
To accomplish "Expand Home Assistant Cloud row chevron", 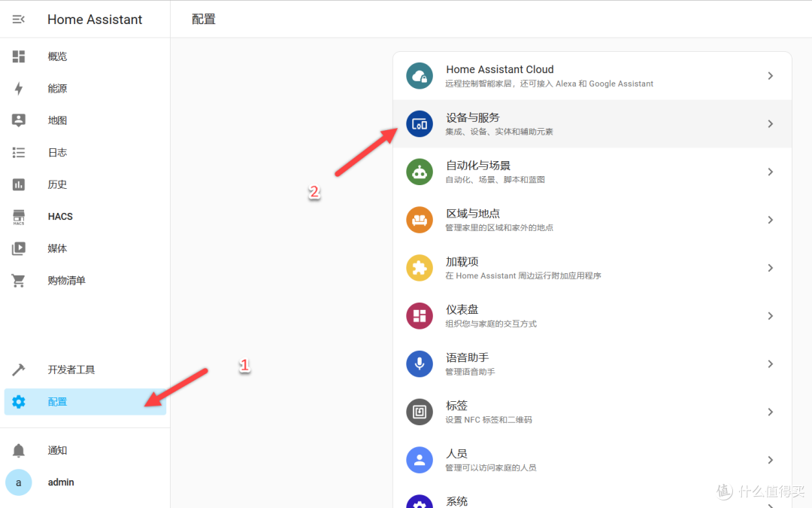I will pos(771,76).
